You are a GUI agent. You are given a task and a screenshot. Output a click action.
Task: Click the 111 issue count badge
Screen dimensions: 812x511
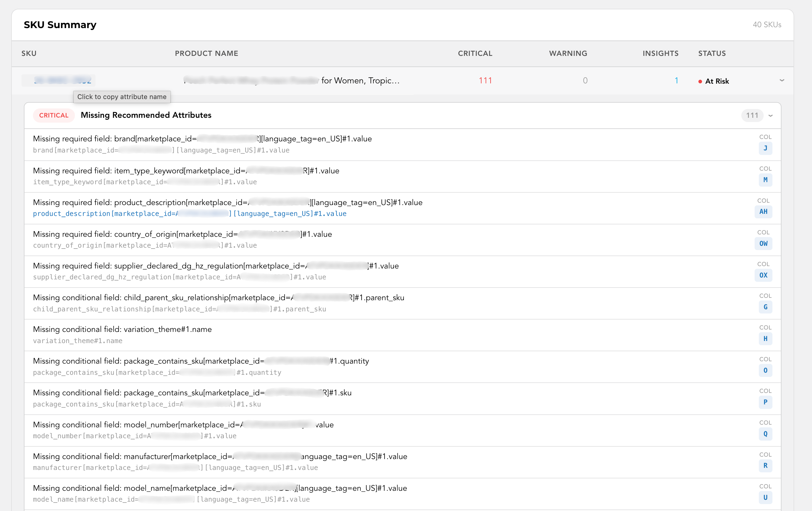coord(752,115)
